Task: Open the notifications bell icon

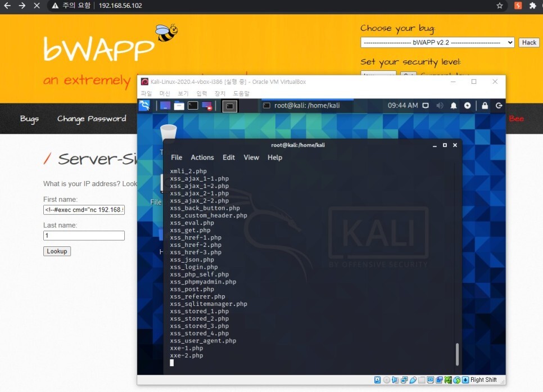Action: pyautogui.click(x=454, y=105)
